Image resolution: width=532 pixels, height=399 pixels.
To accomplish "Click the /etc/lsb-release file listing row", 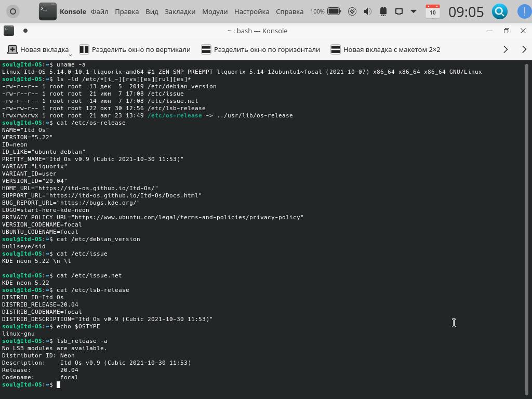I will click(104, 109).
